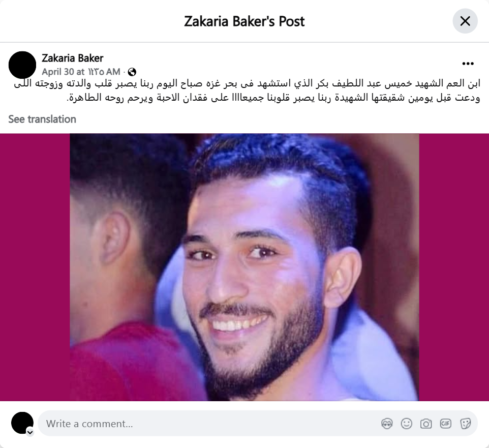Open the emoji picker in comment box
The width and height of the screenshot is (489, 448).
pyautogui.click(x=406, y=424)
